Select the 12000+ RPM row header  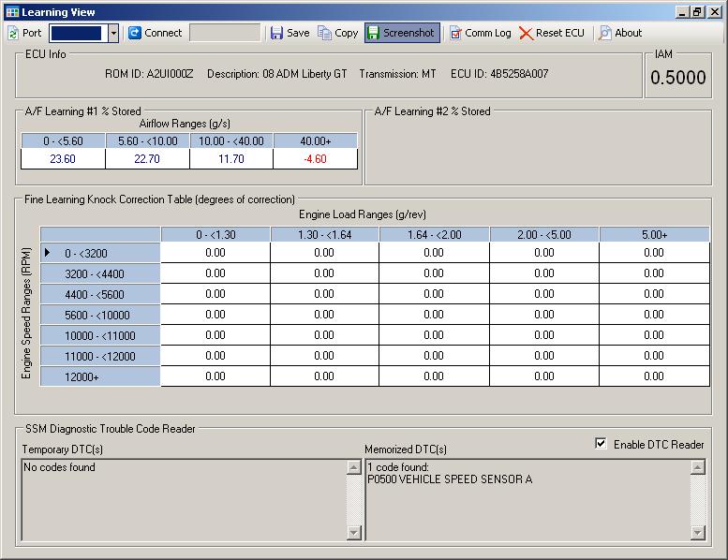click(100, 376)
